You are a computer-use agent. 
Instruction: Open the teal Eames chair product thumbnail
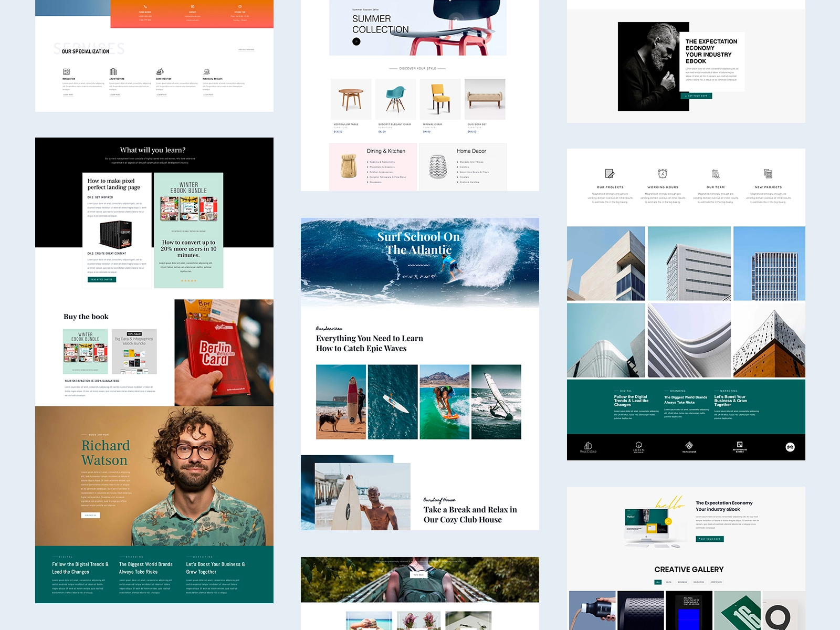(396, 99)
